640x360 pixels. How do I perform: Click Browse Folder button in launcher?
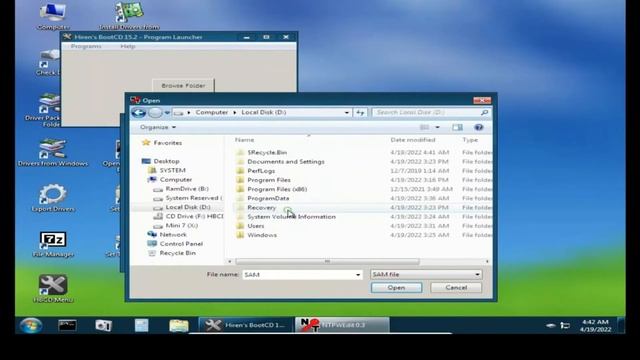coord(183,86)
